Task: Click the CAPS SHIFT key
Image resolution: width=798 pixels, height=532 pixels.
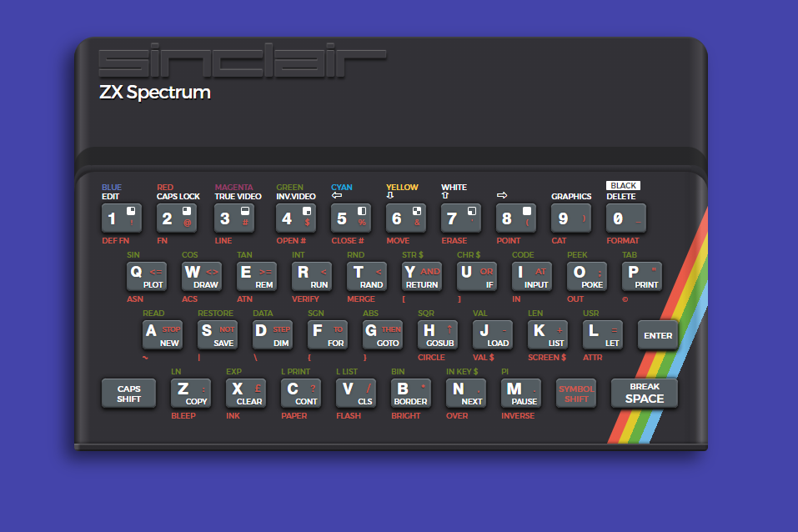Action: [x=128, y=394]
